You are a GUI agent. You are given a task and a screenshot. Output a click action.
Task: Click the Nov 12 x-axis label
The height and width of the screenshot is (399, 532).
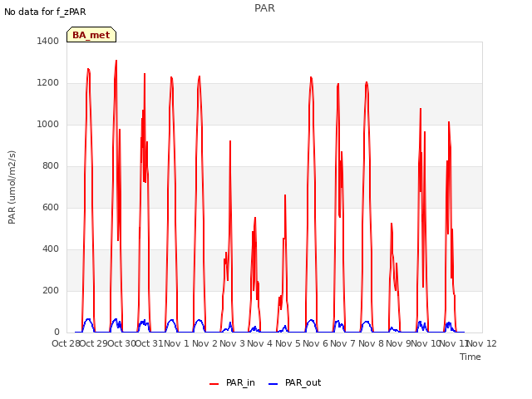click(482, 343)
